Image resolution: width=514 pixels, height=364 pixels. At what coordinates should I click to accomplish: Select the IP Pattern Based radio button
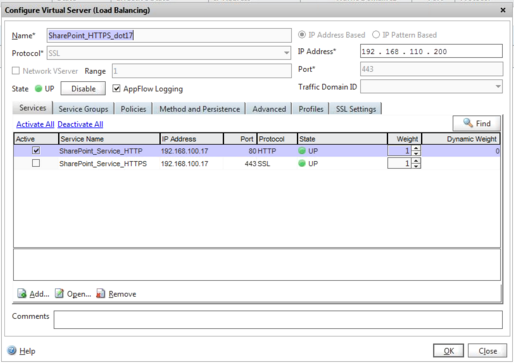tap(376, 35)
